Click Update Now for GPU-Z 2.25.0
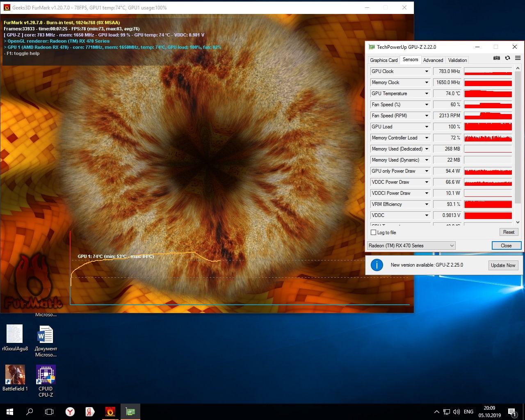This screenshot has height=420, width=525. pyautogui.click(x=503, y=265)
